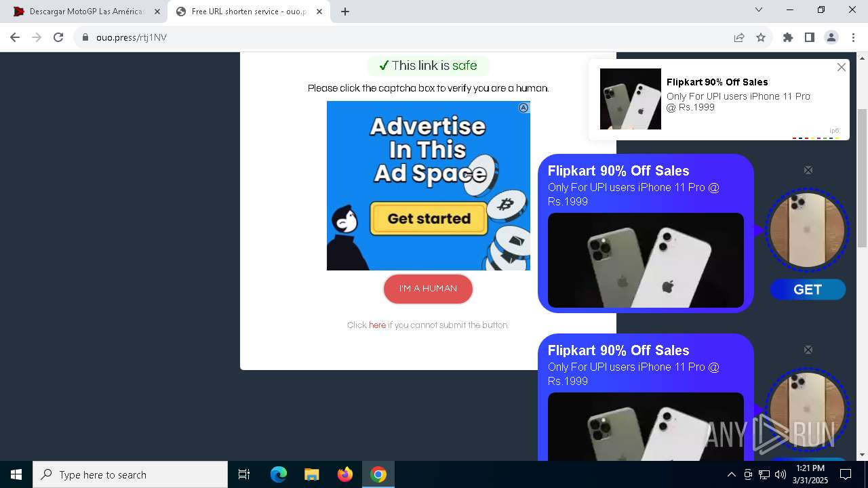This screenshot has width=868, height=488.
Task: Share this page from address bar
Action: (x=739, y=37)
